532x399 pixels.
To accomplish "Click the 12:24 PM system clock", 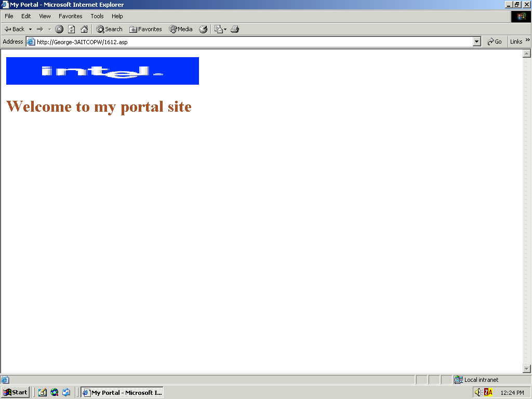I will pyautogui.click(x=512, y=393).
